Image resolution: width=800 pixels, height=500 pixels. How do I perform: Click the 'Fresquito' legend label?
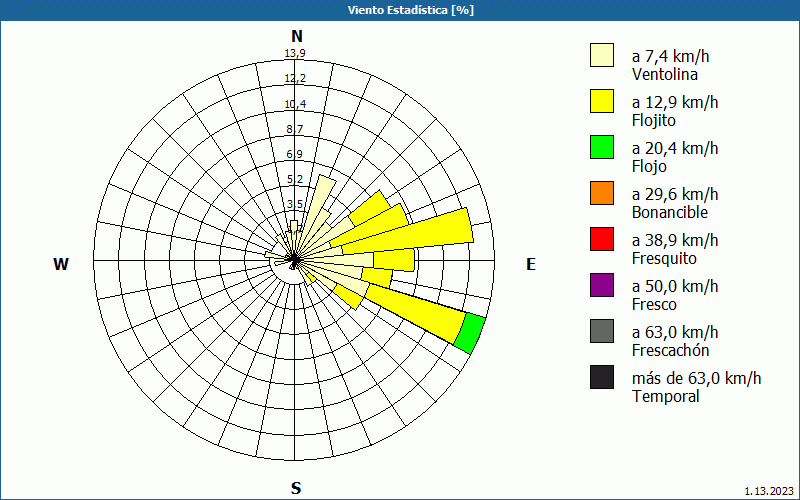tap(664, 258)
